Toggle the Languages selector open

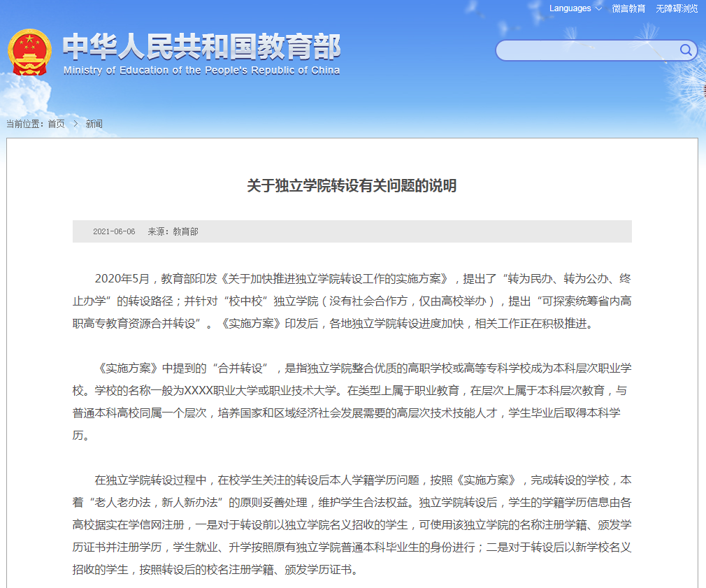point(574,8)
